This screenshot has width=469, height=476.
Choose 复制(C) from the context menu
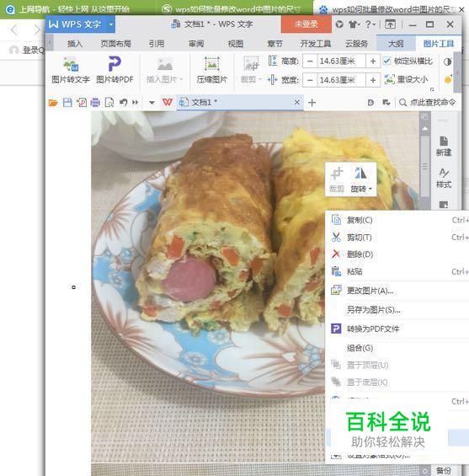tap(397, 220)
